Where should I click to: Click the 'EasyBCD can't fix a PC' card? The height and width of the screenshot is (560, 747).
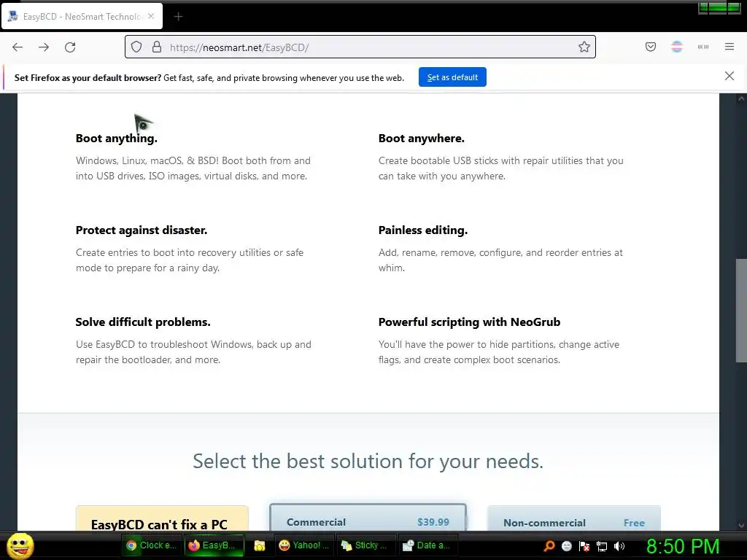click(162, 518)
